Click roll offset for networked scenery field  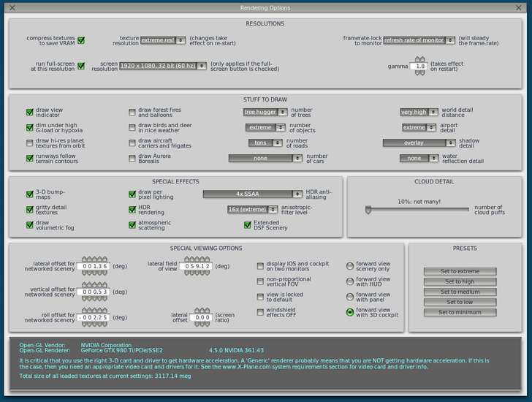[95, 317]
